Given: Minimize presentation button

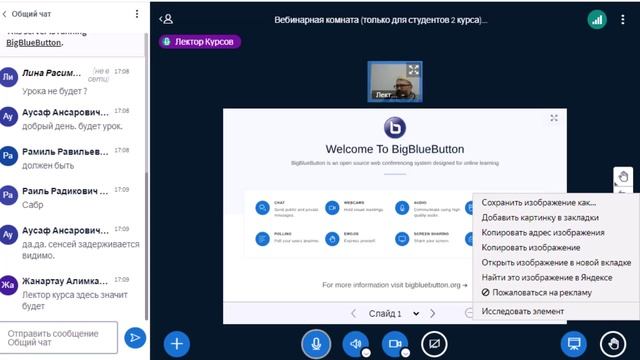Looking at the screenshot, I should coord(574,344).
